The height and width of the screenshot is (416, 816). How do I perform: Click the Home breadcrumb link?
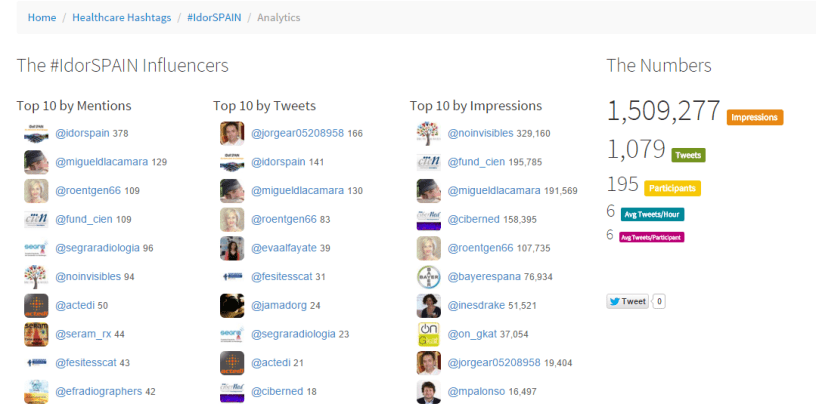click(x=41, y=18)
